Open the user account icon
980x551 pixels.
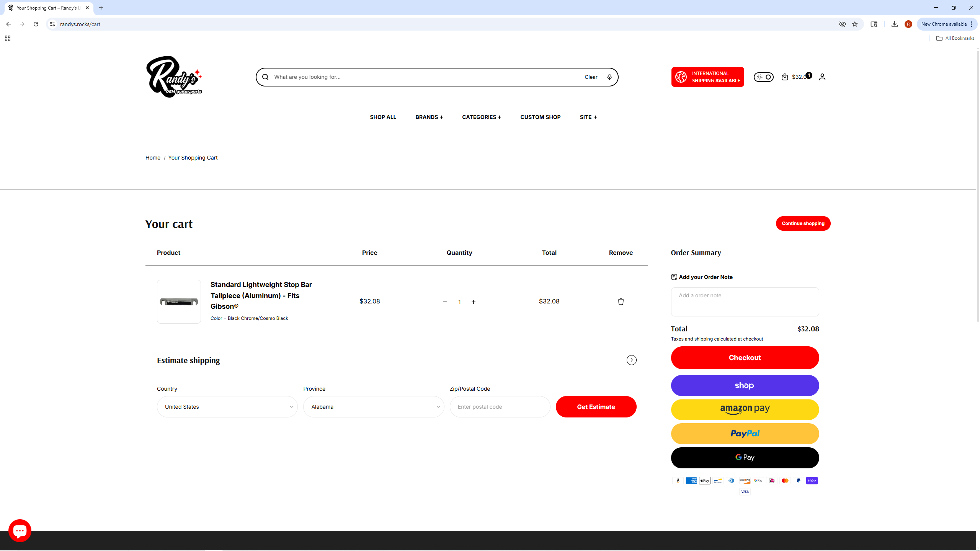[x=822, y=77]
